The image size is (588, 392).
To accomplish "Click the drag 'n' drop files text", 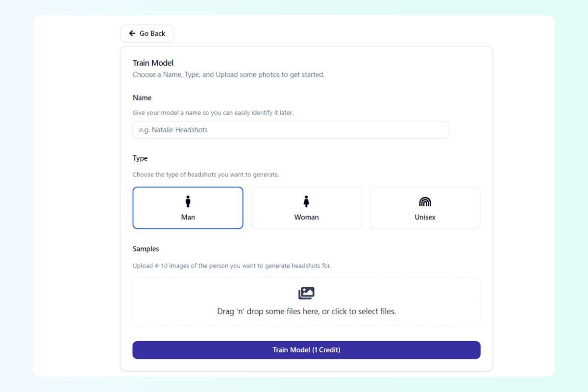I will click(306, 311).
